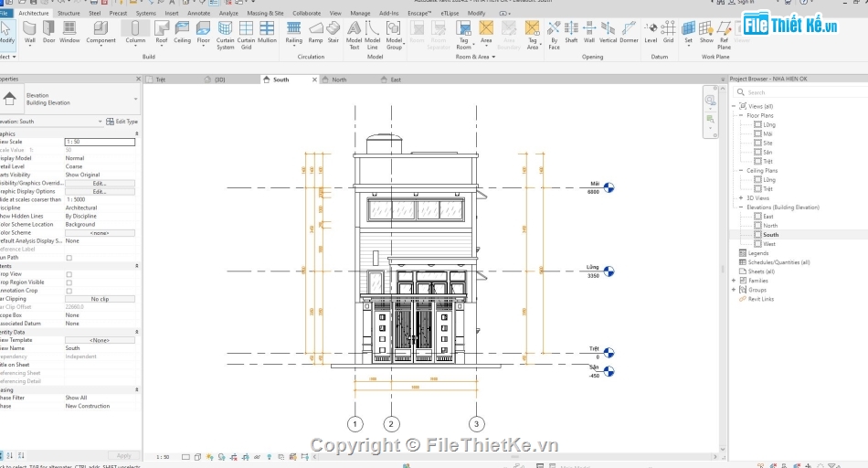868x468 pixels.
Task: Click the Ref Plane tool
Action: click(x=724, y=36)
